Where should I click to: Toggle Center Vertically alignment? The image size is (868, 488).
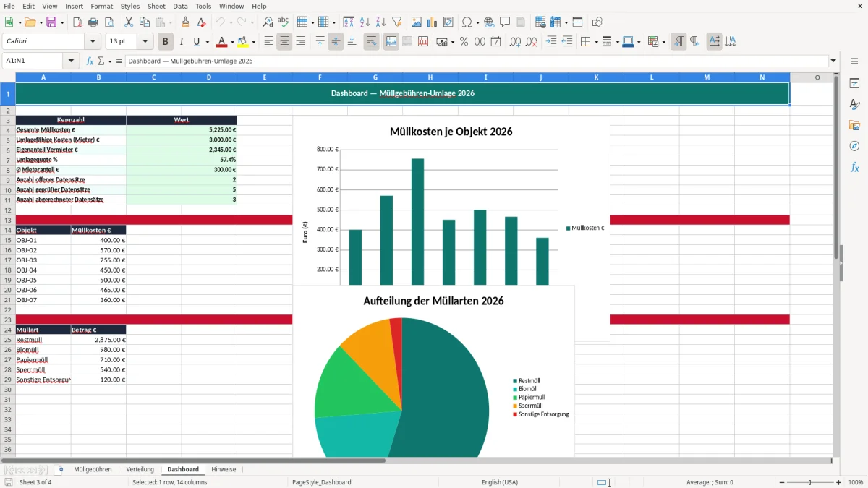pos(336,42)
